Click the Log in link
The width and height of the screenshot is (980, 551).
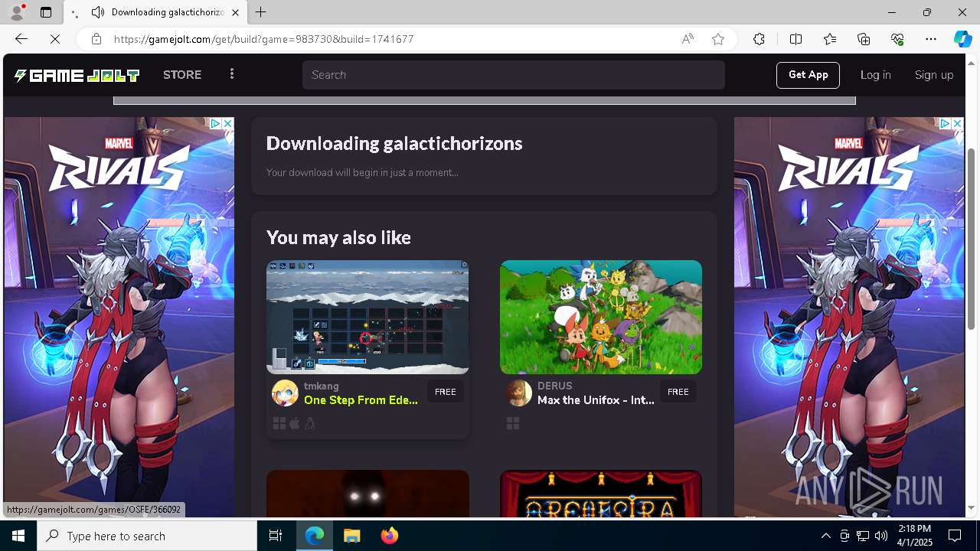click(875, 75)
